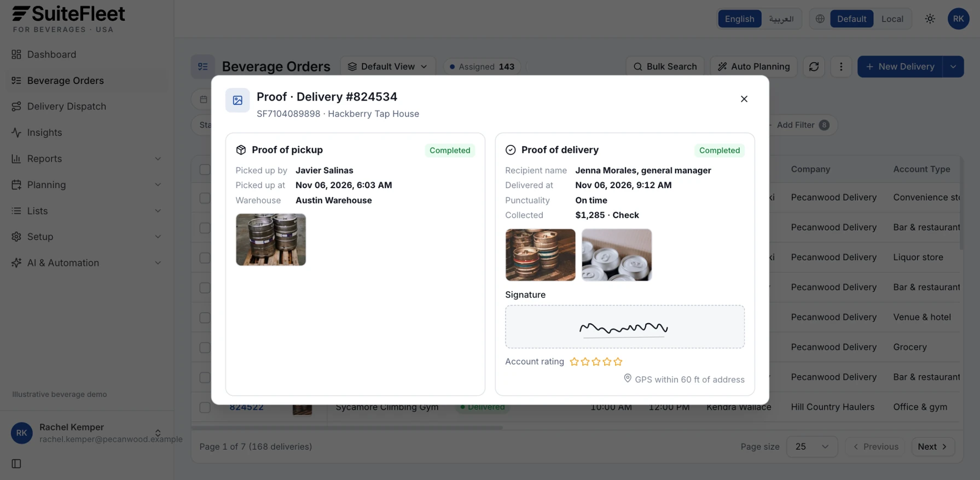Open the RK user avatar menu

point(958,19)
